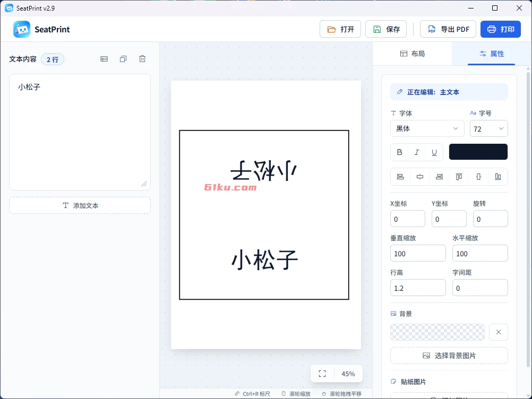Image resolution: width=532 pixels, height=399 pixels.
Task: Align text to the right
Action: click(x=440, y=177)
